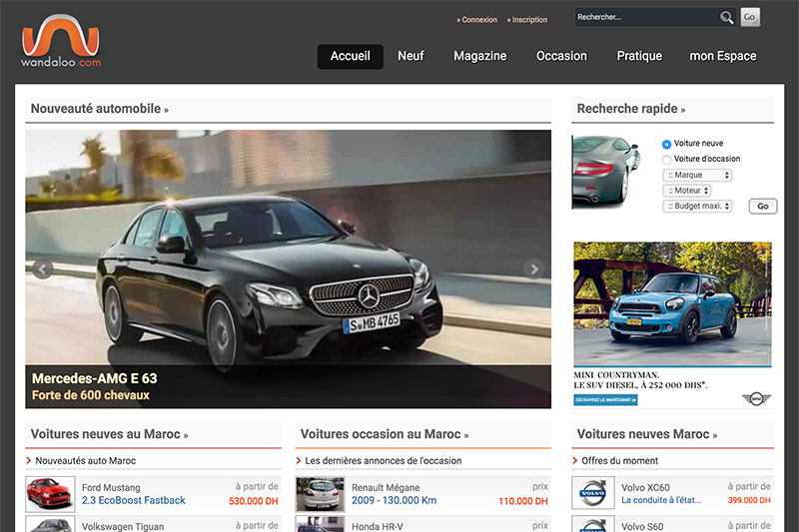The height and width of the screenshot is (532, 799).
Task: Open the mon Espace menu
Action: click(722, 56)
